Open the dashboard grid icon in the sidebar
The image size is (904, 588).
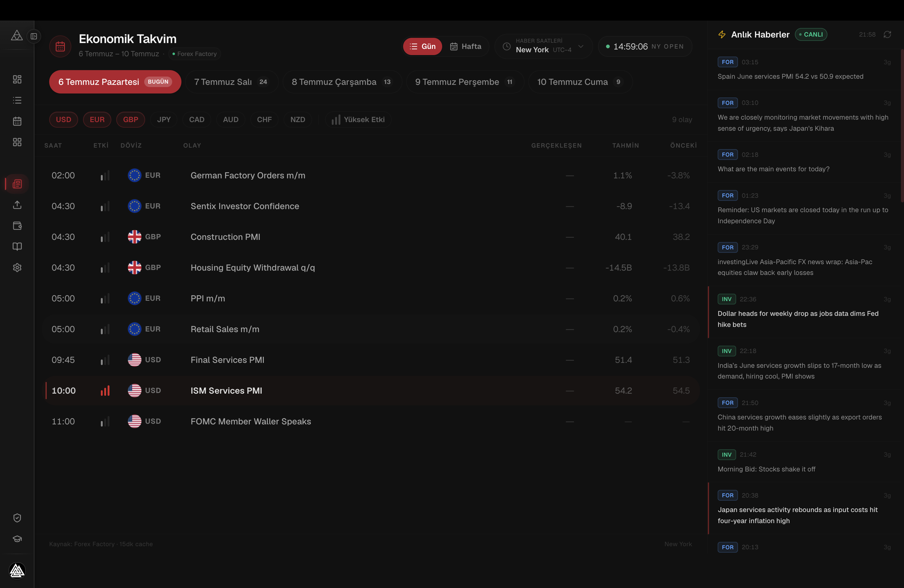(x=17, y=79)
